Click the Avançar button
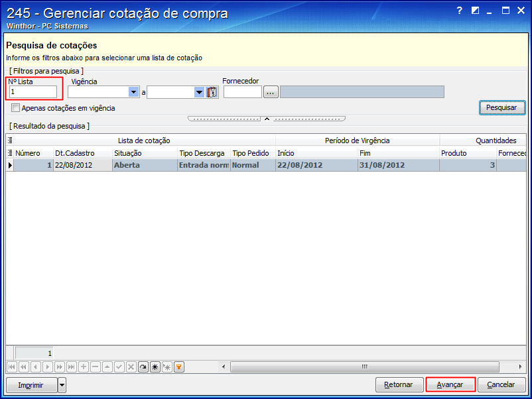The height and width of the screenshot is (399, 532). (x=450, y=385)
